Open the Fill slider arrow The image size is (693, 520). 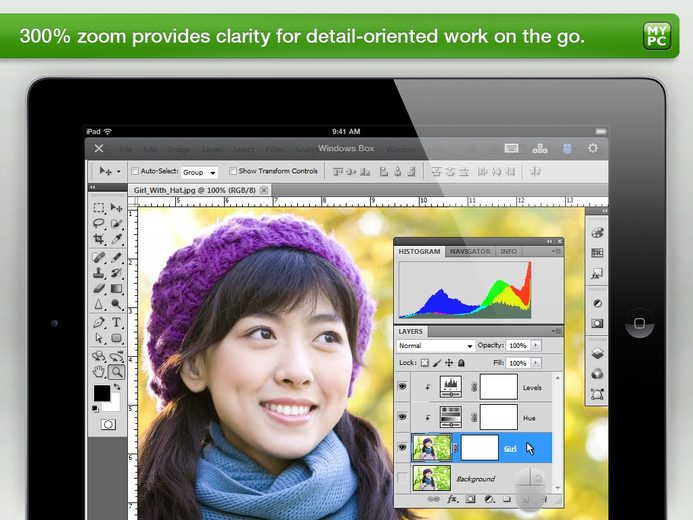536,363
